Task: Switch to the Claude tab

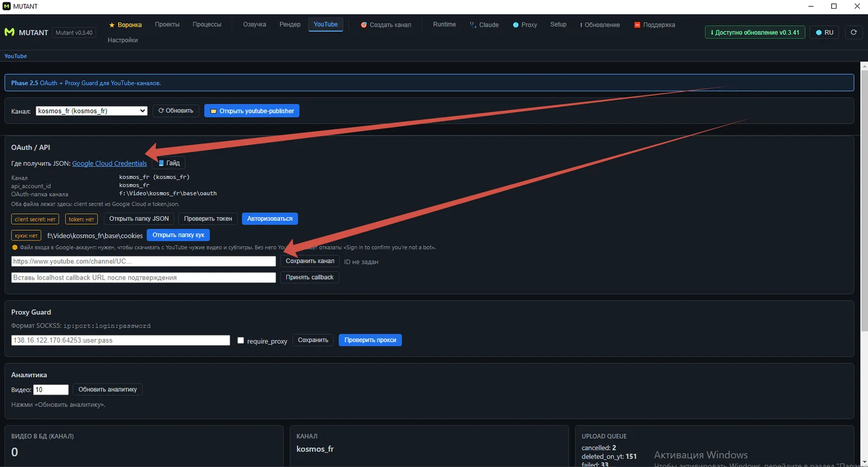Action: point(484,25)
